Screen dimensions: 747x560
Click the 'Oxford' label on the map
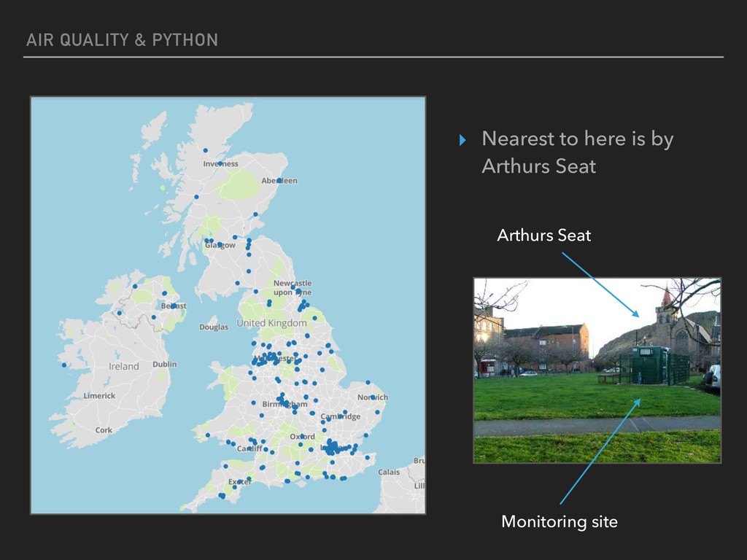pos(302,437)
